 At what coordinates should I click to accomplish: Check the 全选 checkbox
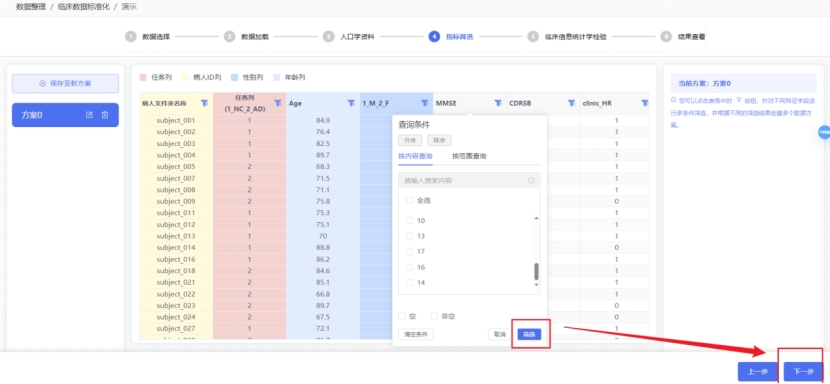[409, 201]
